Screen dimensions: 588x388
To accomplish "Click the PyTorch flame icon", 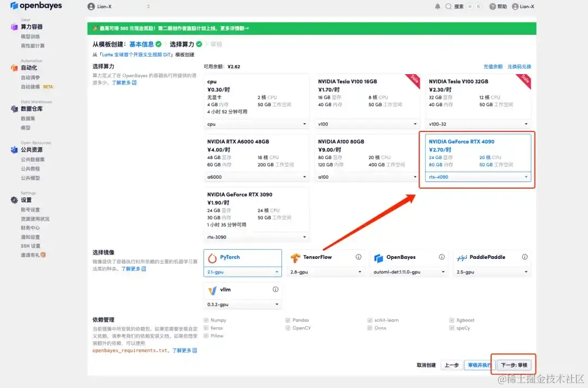I will [212, 258].
